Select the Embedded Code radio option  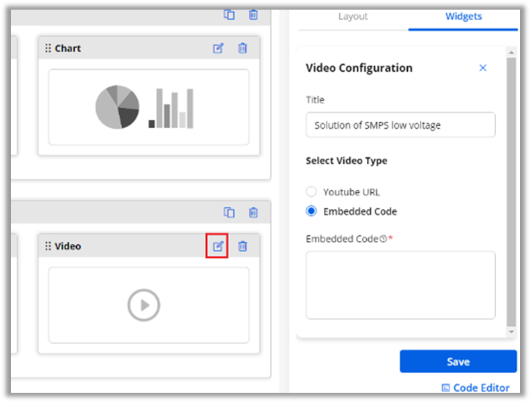pyautogui.click(x=311, y=211)
